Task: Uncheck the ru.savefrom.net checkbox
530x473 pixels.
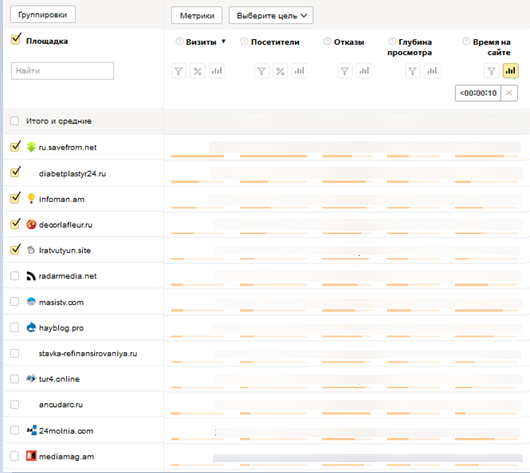Action: [x=15, y=147]
